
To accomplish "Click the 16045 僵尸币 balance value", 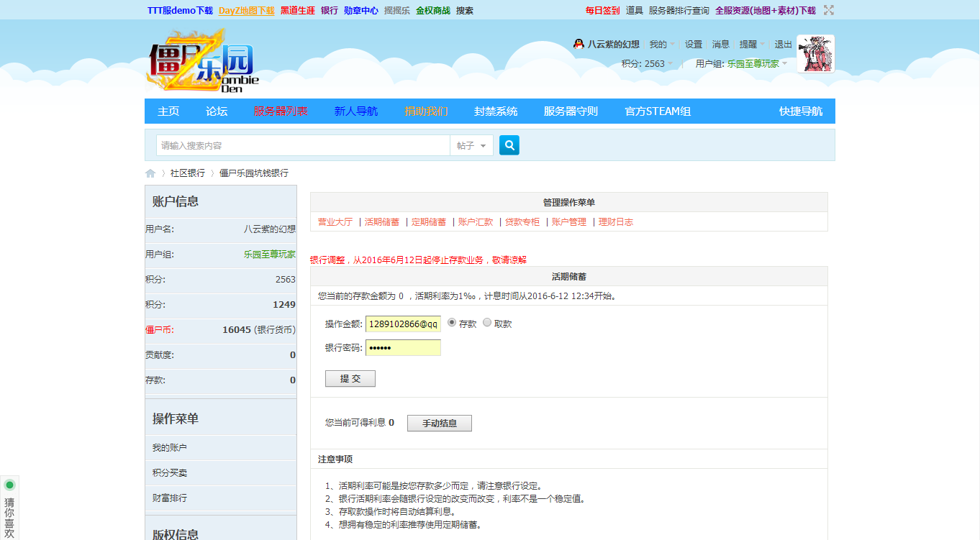I will [237, 329].
